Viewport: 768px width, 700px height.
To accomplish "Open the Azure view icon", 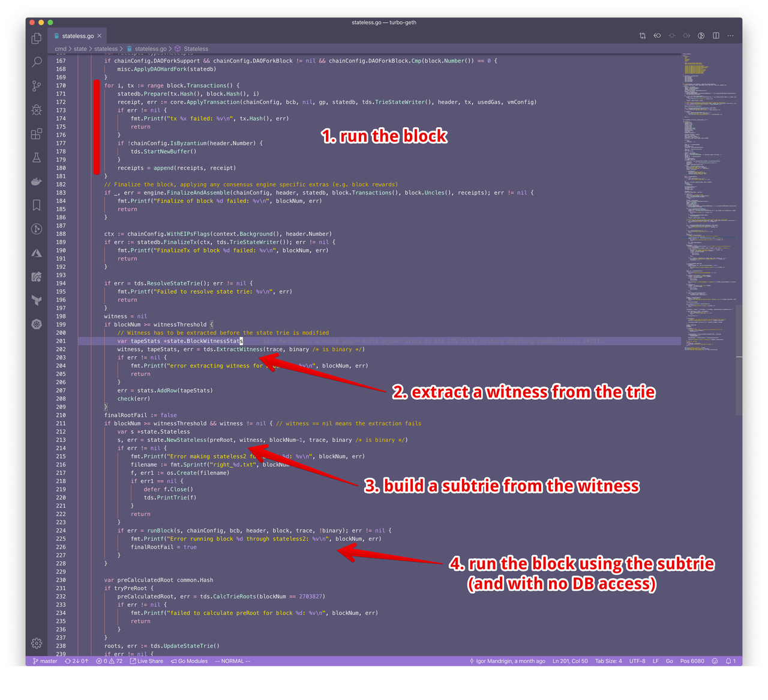I will (x=37, y=253).
